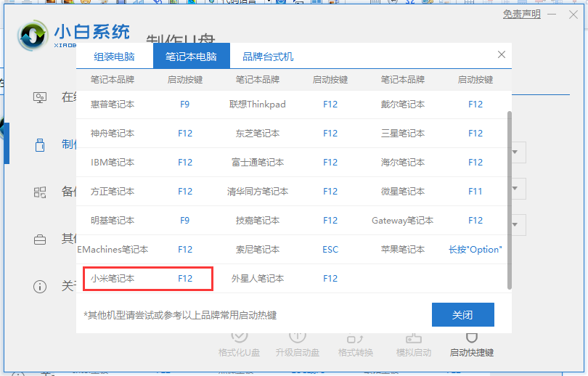The width and height of the screenshot is (588, 376).
Task: Select the 笔记本电脑 tab
Action: coord(191,57)
